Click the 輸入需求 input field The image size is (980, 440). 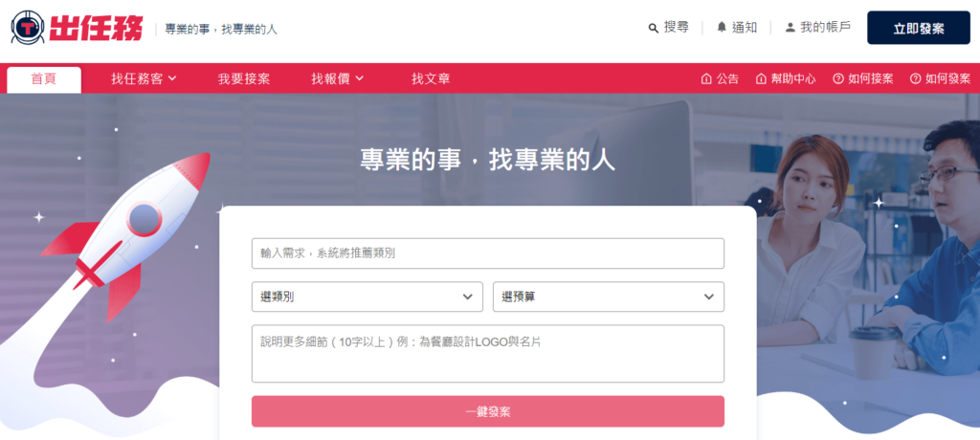487,253
